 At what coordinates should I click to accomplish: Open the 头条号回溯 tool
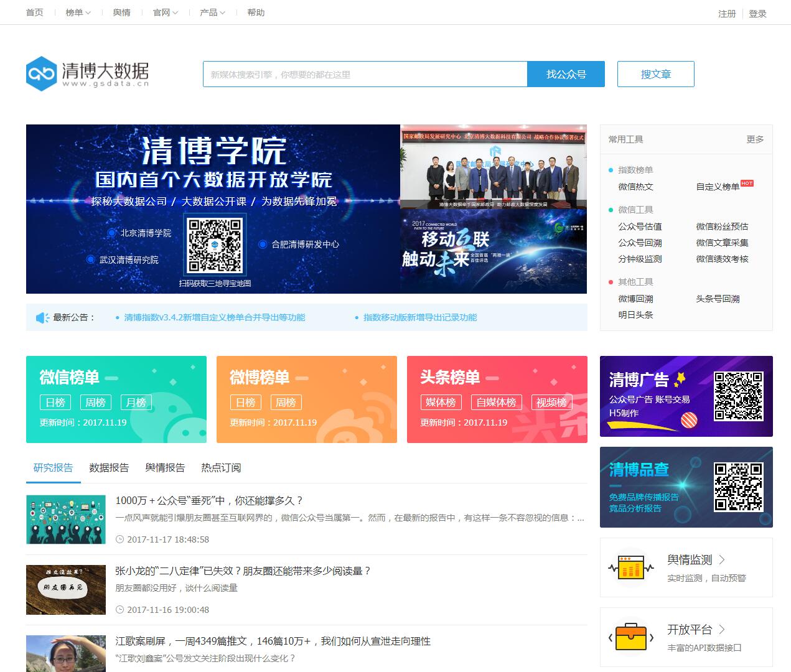[x=718, y=299]
